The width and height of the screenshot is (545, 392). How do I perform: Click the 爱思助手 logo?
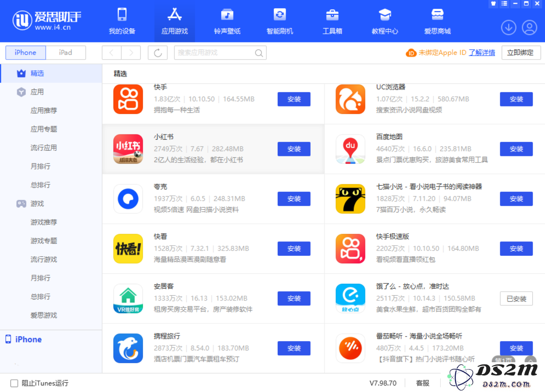click(x=47, y=21)
